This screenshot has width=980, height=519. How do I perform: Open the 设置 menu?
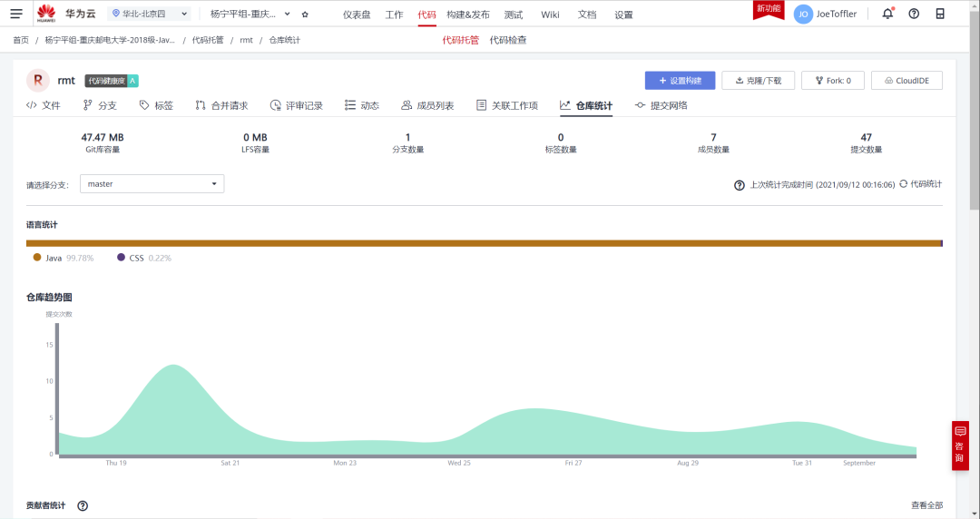(x=623, y=15)
